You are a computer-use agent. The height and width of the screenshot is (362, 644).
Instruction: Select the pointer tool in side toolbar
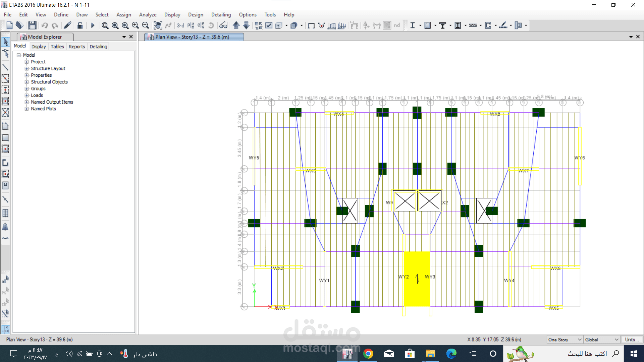point(5,42)
